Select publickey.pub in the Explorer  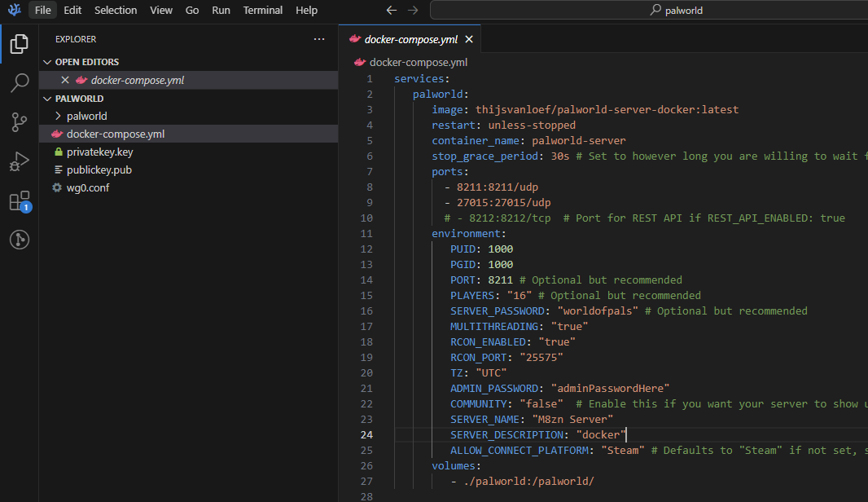point(98,170)
